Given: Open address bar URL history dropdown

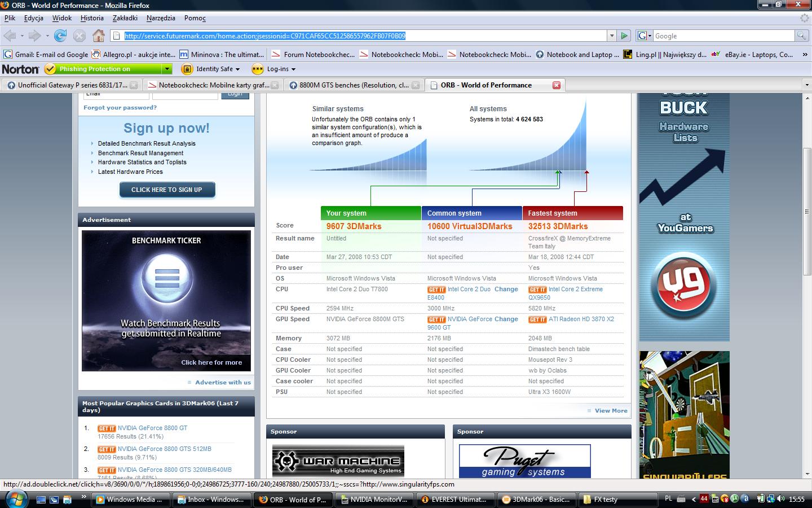Looking at the screenshot, I should pos(611,36).
